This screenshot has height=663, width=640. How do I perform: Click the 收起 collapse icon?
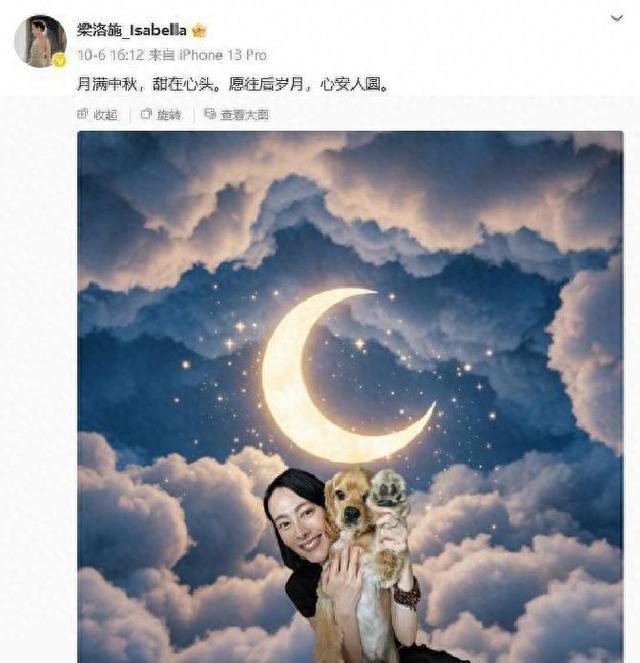pyautogui.click(x=82, y=114)
